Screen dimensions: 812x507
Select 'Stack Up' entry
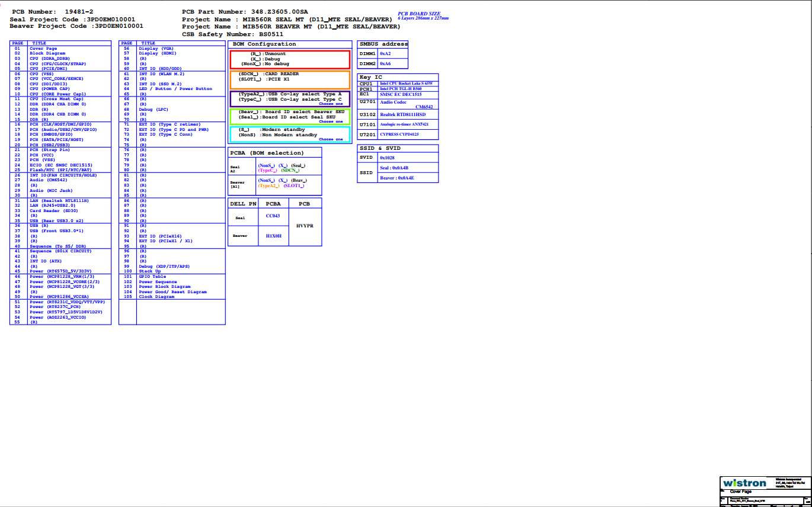[x=150, y=271]
